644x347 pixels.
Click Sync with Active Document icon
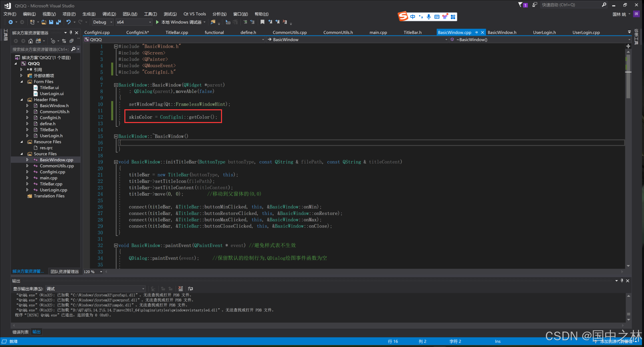tap(64, 41)
